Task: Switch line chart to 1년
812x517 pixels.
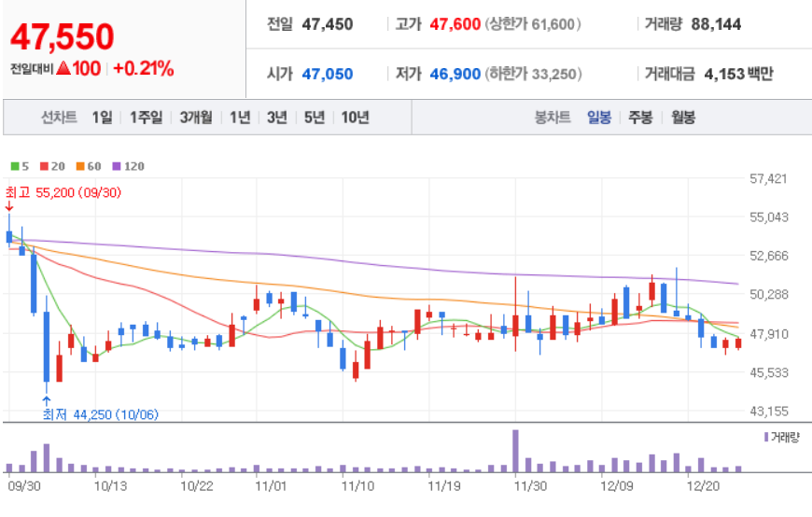Action: pos(240,118)
